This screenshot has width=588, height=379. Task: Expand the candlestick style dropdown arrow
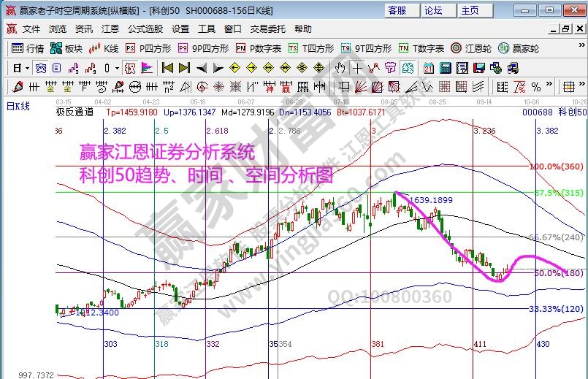[117, 68]
